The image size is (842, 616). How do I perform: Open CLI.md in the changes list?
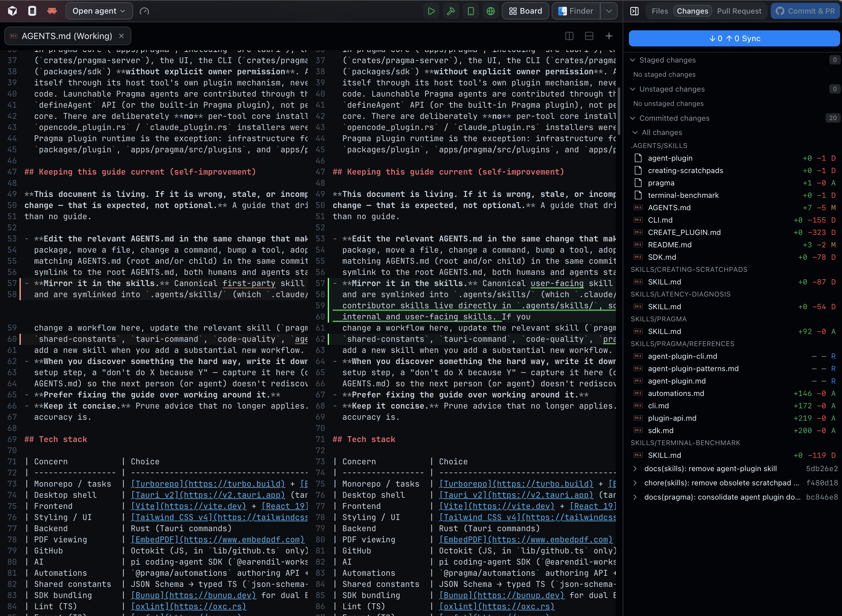[734, 220]
